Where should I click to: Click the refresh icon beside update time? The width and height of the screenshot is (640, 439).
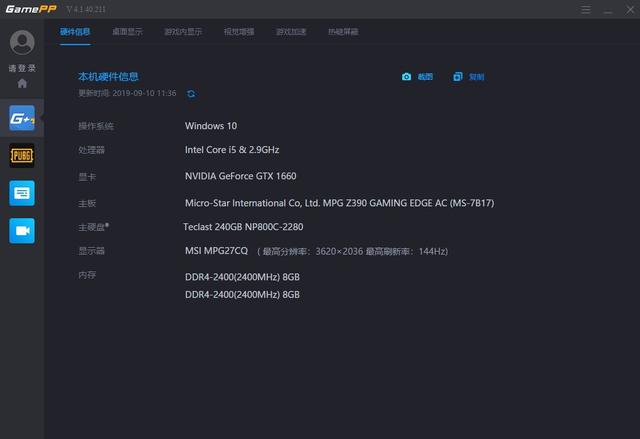tap(191, 94)
